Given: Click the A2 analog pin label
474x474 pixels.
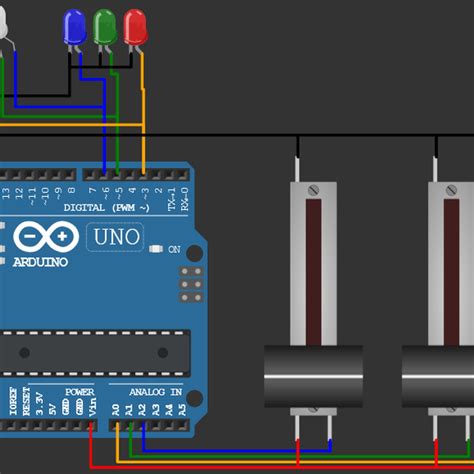Looking at the screenshot, I should coord(142,410).
